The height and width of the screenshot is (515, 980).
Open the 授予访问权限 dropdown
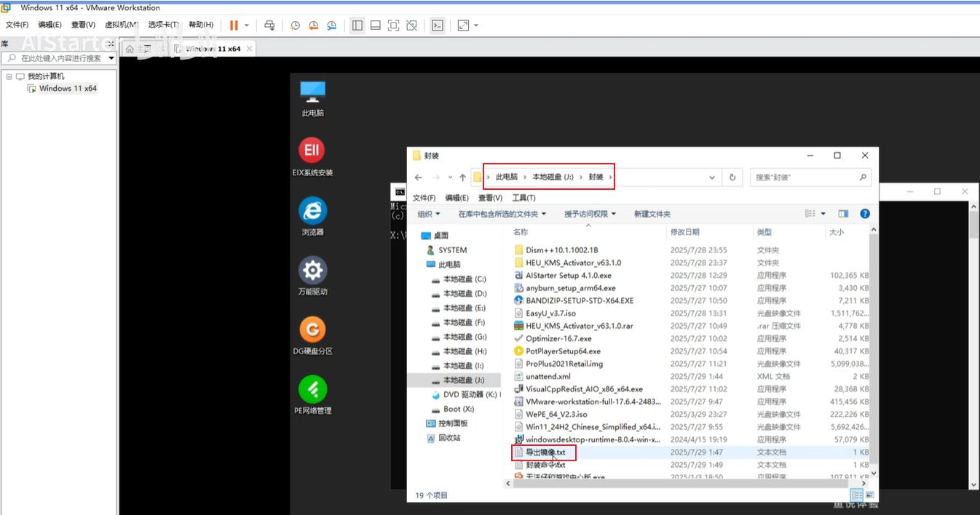tap(590, 214)
